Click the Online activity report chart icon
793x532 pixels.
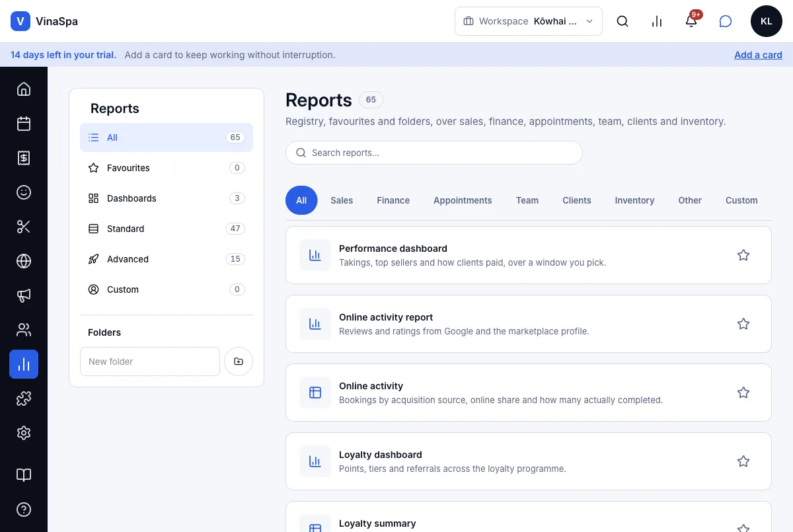(315, 324)
